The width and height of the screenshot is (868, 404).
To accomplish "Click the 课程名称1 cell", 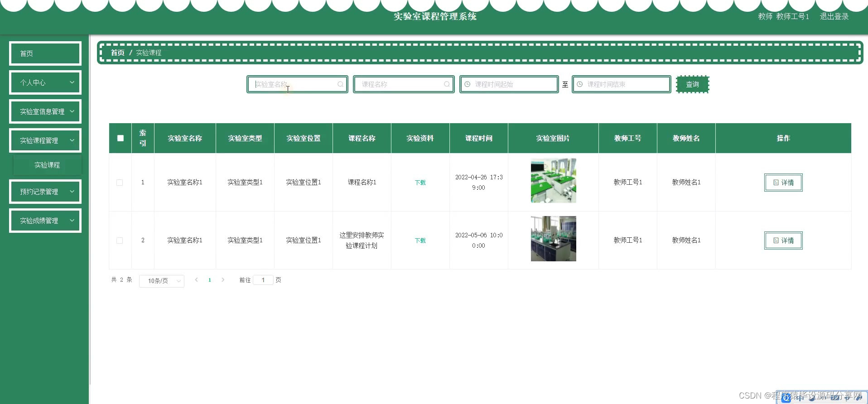I will click(362, 182).
